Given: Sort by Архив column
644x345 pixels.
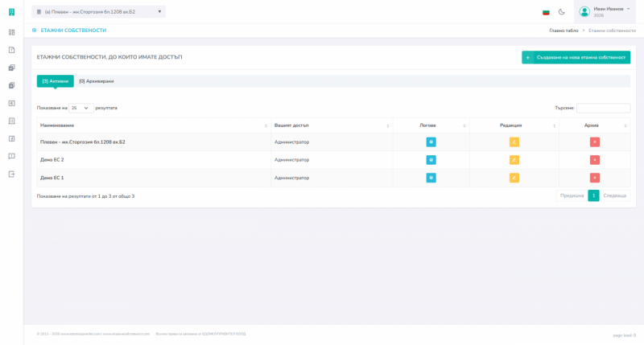Looking at the screenshot, I should tap(595, 125).
